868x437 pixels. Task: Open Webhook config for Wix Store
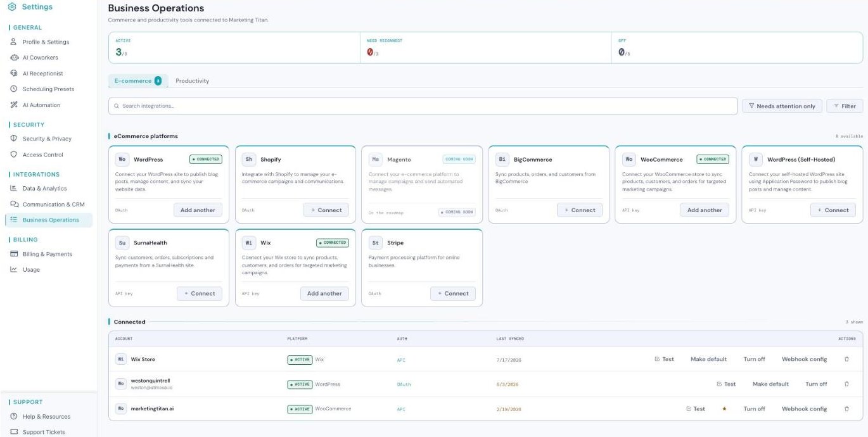pyautogui.click(x=804, y=359)
